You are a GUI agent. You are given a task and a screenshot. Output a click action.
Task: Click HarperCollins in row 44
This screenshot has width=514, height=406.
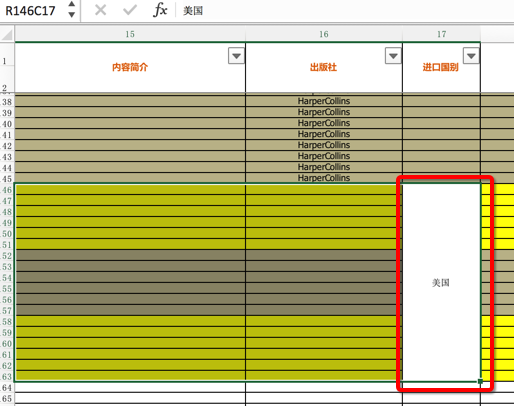pos(324,167)
